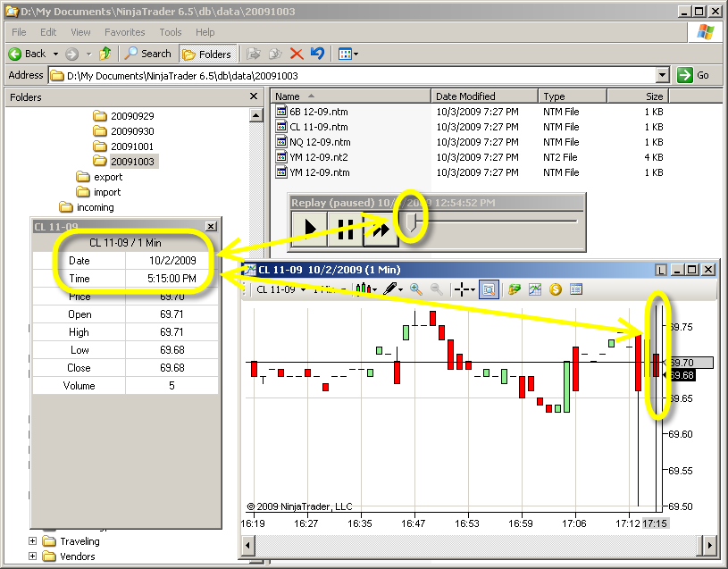The width and height of the screenshot is (728, 569).
Task: Open the Forward history dropdown arrow
Action: pyautogui.click(x=88, y=54)
